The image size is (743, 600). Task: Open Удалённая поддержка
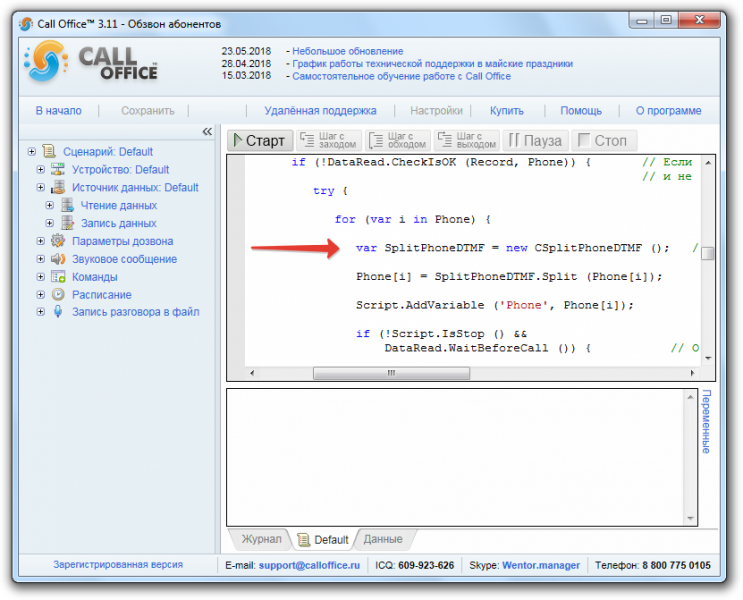click(x=320, y=110)
